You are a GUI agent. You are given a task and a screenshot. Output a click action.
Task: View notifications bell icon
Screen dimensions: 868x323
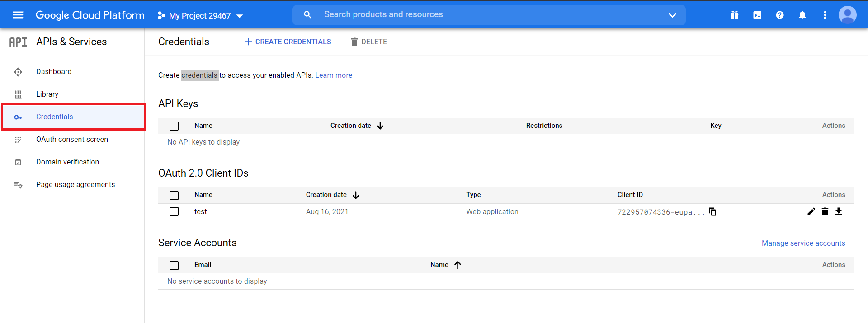[802, 15]
